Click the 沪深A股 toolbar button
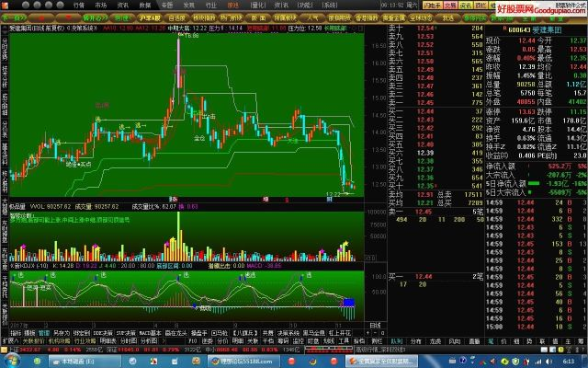 [149, 17]
